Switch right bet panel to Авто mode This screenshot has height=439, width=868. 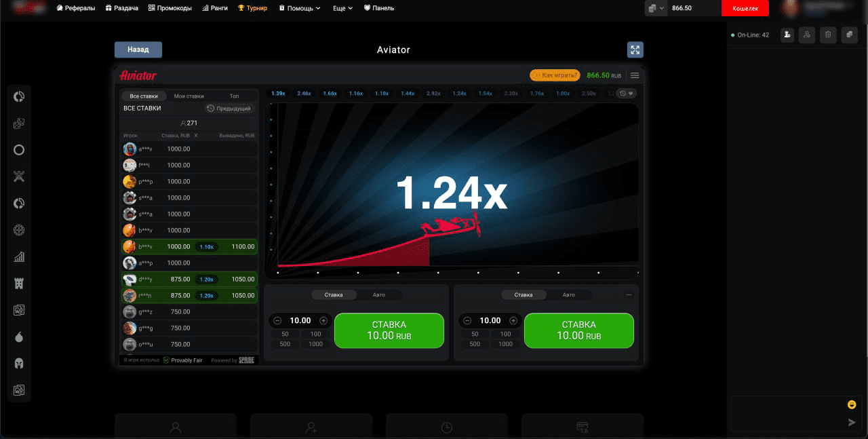point(568,295)
